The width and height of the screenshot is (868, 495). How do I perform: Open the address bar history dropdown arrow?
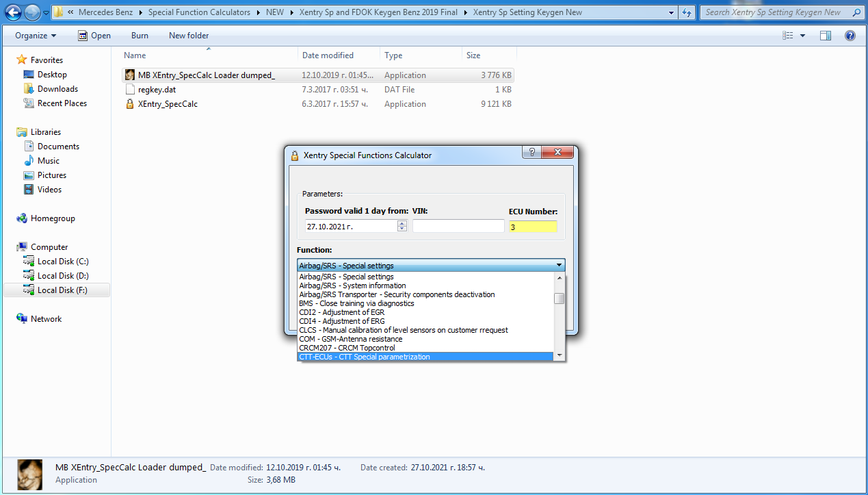tap(670, 12)
